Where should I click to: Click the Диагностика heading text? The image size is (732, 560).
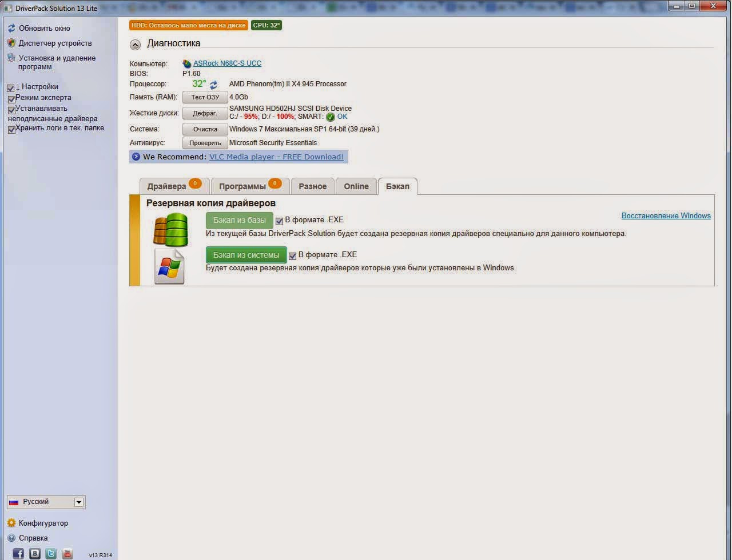(x=174, y=43)
